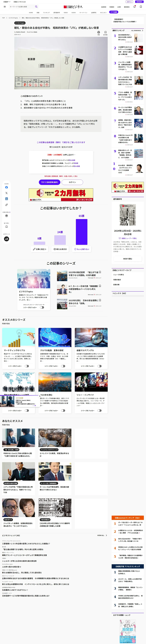Open the AUDIO link in header
The image size is (146, 644).
click(103, 7)
